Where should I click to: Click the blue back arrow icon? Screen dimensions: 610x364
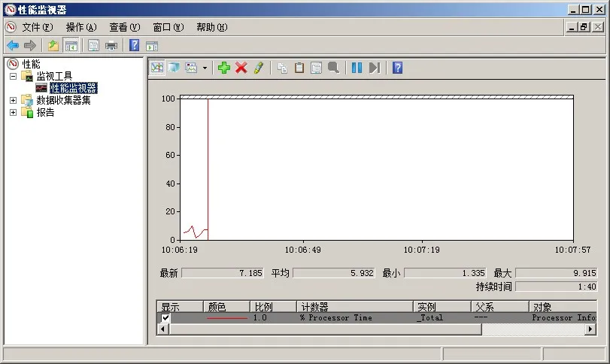click(x=13, y=45)
